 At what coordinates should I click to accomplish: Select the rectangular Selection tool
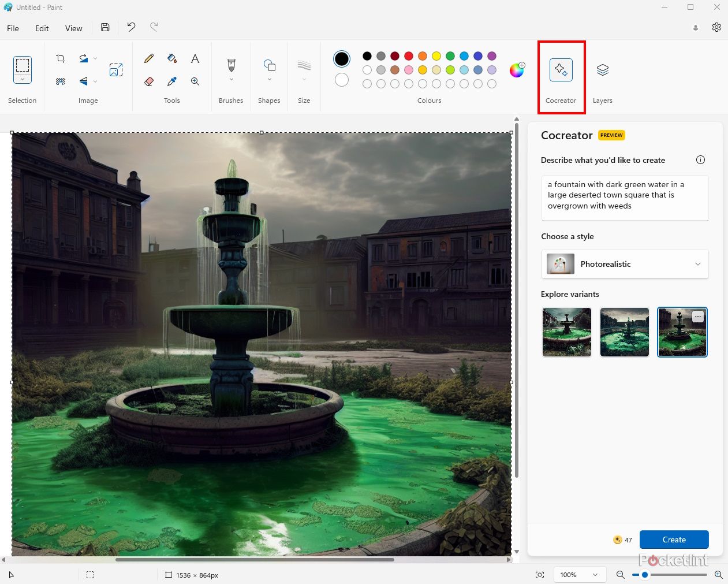[23, 65]
